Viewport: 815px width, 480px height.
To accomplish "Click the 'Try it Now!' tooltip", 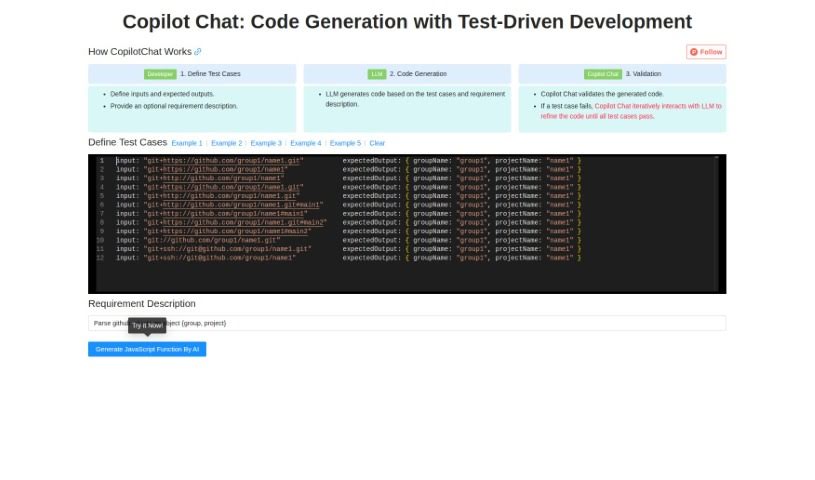I will click(147, 326).
